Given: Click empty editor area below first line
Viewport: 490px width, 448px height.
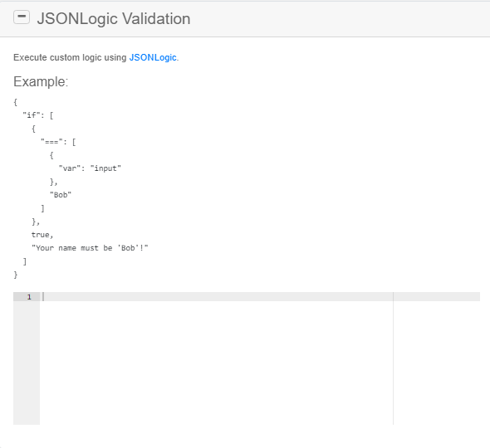Looking at the screenshot, I should coord(216,363).
